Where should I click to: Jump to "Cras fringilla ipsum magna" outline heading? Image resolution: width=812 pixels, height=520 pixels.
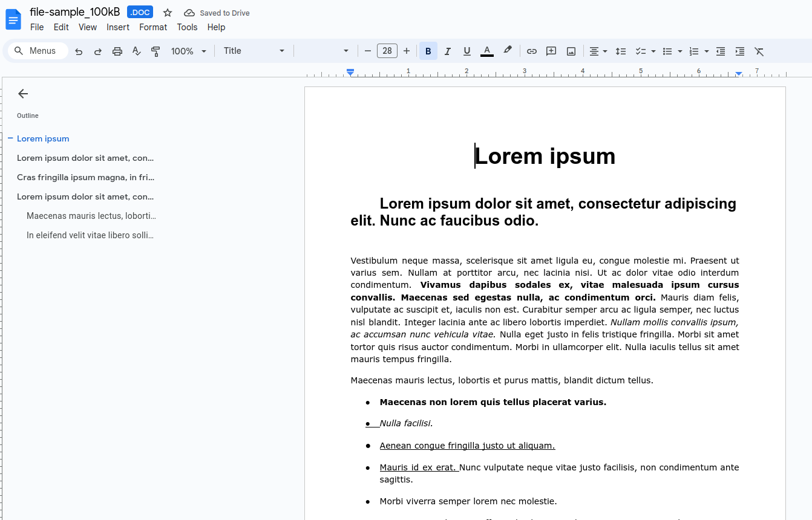pyautogui.click(x=86, y=177)
